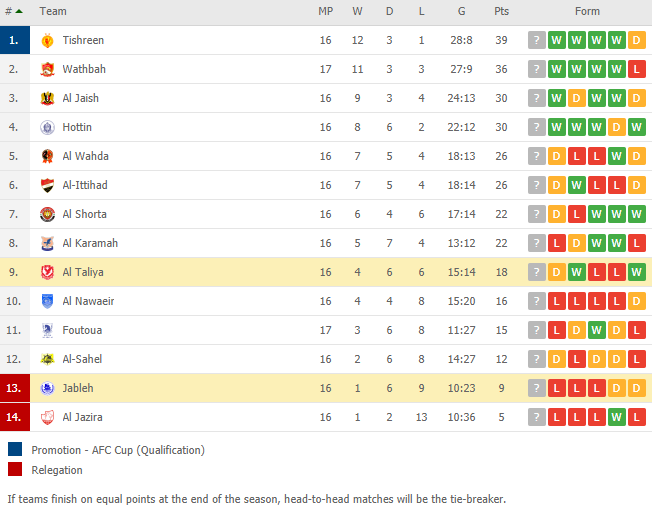Sort table by the rank column arrow
Viewport: 652px width, 508px height.
point(19,11)
